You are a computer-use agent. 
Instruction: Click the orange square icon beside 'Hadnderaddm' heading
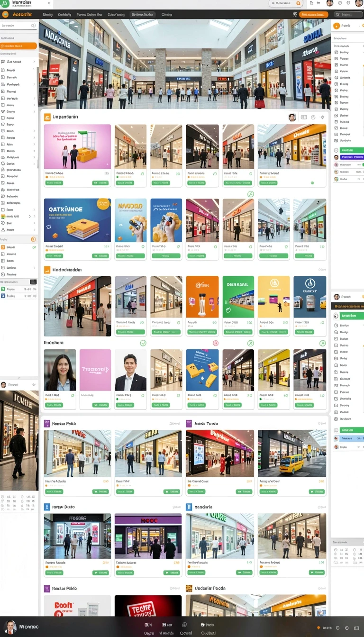(x=47, y=270)
